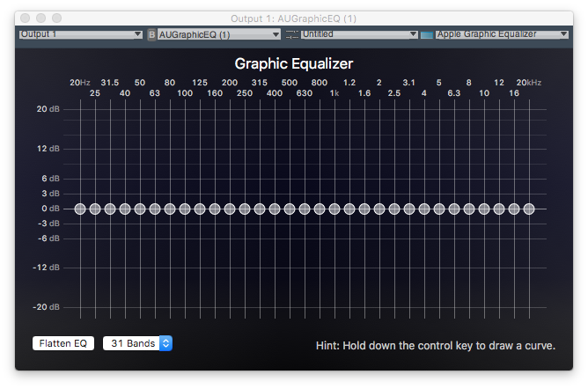Click the 4 kHz band slider knob
Screen dimensions: 588x389
pos(424,209)
